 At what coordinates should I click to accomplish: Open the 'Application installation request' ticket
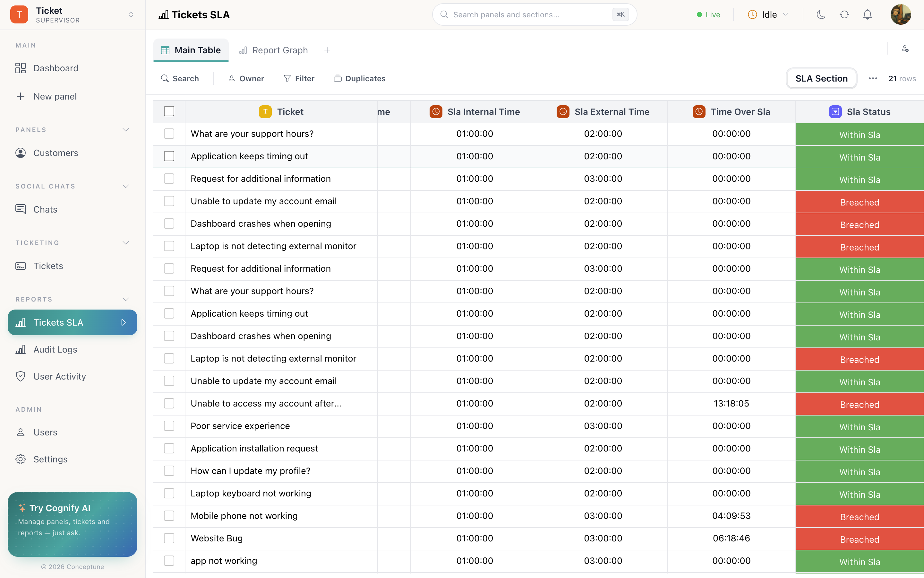254,448
